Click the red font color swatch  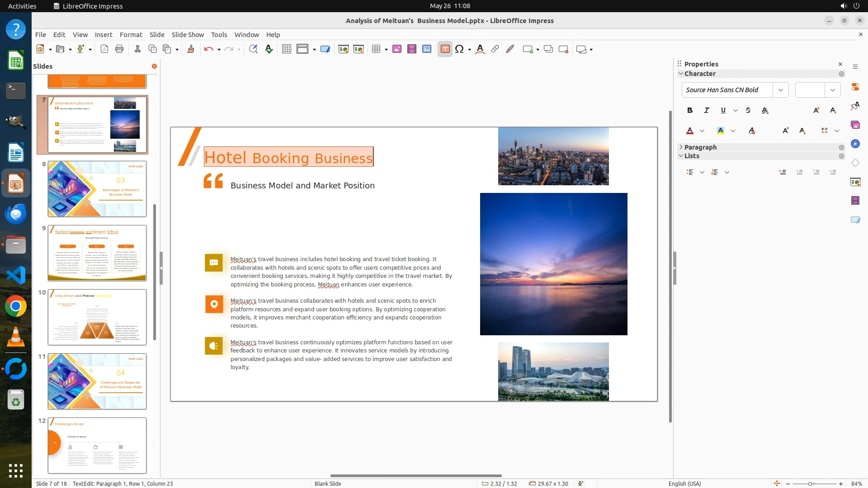tap(690, 131)
